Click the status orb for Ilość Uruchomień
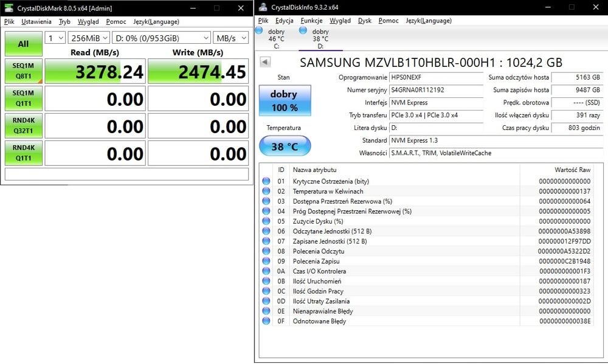The height and width of the screenshot is (364, 608). tap(266, 281)
